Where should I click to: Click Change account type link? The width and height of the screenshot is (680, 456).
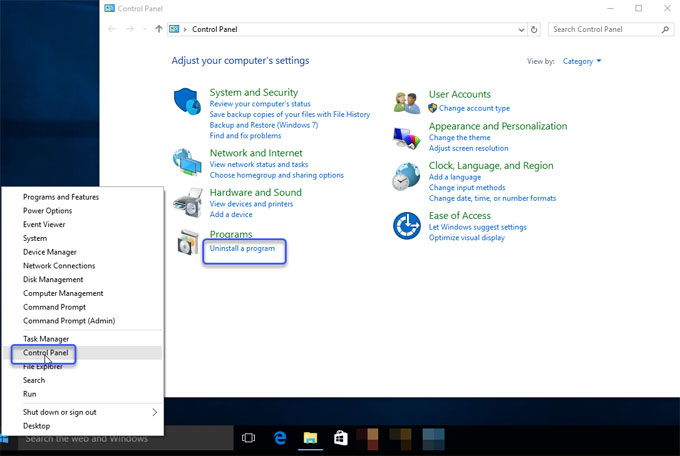click(x=474, y=108)
